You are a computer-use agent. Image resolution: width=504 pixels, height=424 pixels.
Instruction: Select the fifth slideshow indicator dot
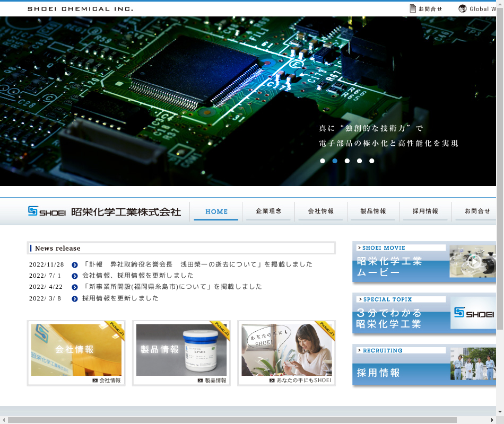(372, 161)
